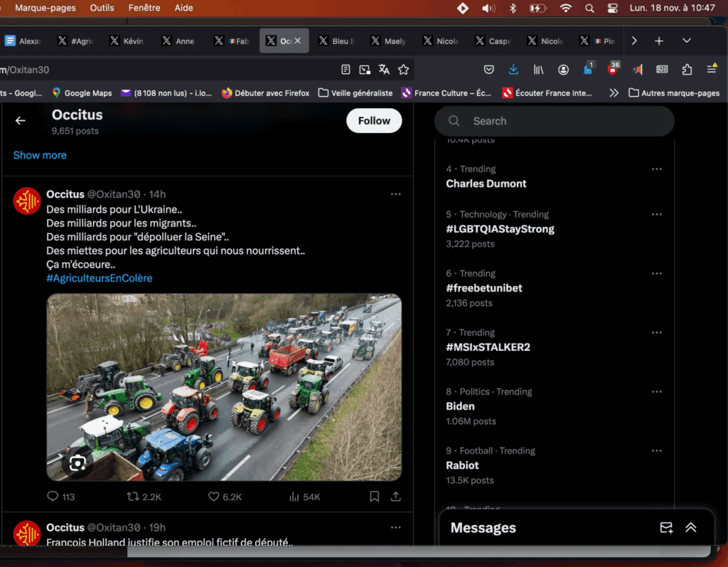
Task: Like the post with 6.2K likes
Action: coord(213,497)
